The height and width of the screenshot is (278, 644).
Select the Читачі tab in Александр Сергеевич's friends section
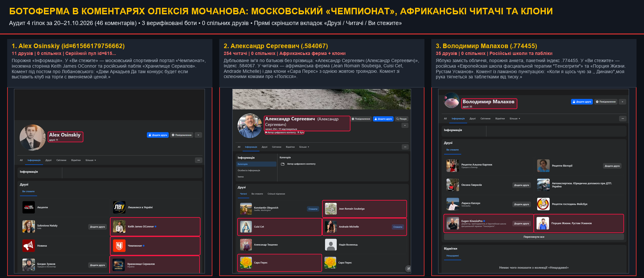pos(243,194)
